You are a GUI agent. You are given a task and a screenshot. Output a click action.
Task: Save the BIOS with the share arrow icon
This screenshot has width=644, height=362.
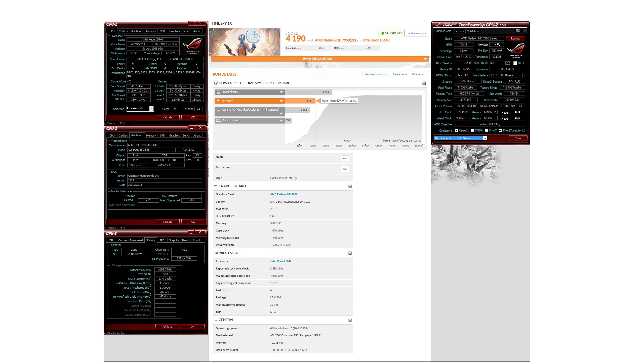click(508, 63)
